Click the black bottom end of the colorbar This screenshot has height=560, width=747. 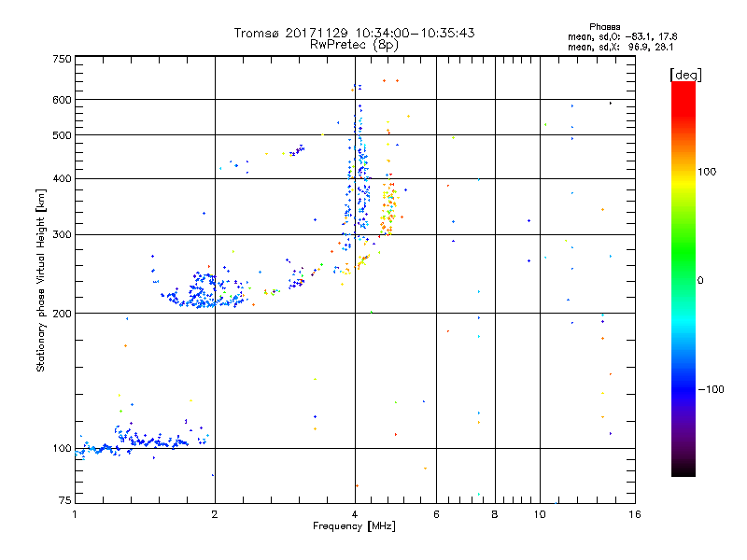[x=684, y=471]
